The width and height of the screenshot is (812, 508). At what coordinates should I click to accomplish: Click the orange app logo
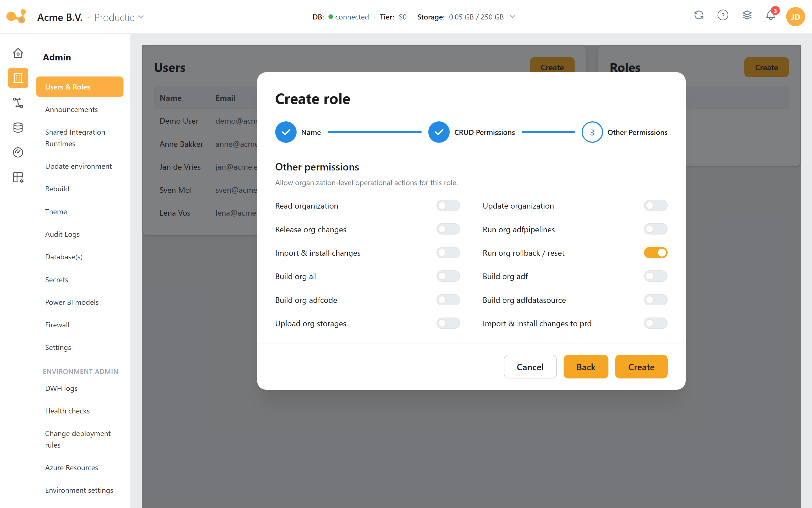click(x=16, y=16)
